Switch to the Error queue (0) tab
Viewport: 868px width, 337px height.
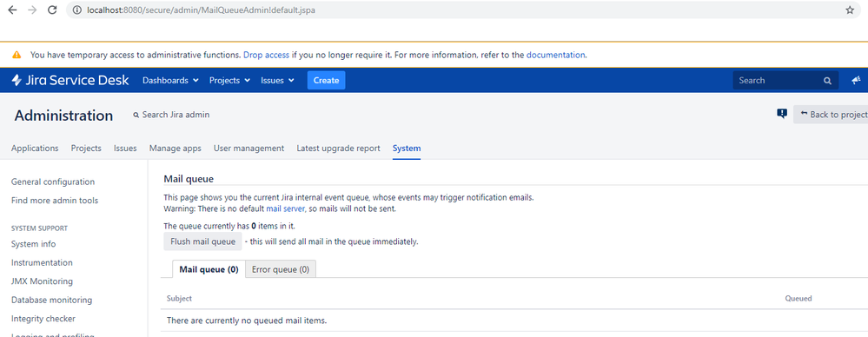tap(281, 269)
